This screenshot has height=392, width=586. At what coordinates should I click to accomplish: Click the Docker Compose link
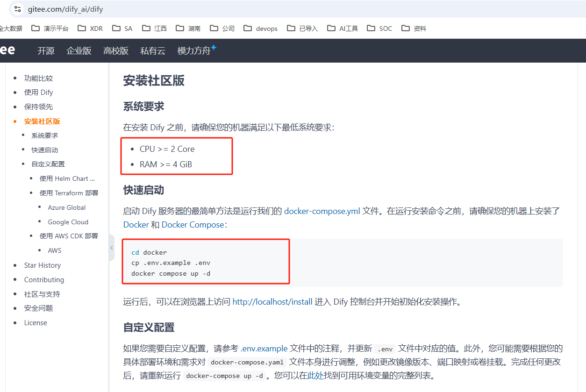point(193,225)
